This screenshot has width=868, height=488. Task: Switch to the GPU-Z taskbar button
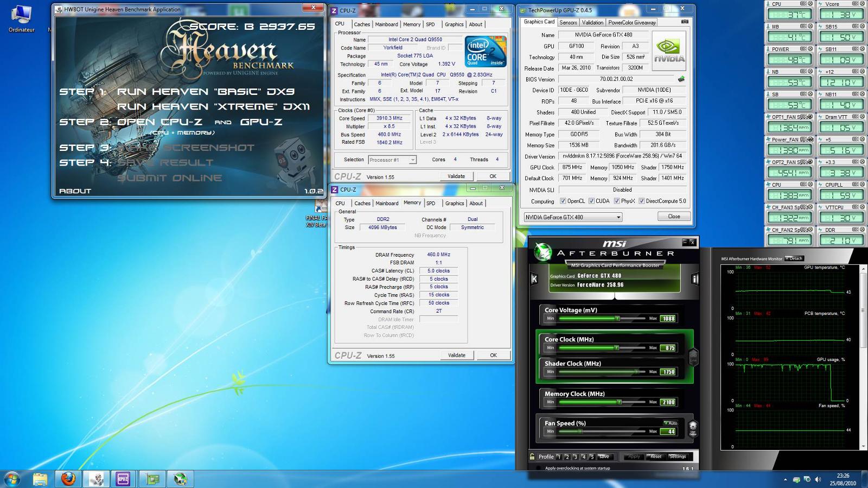click(152, 479)
